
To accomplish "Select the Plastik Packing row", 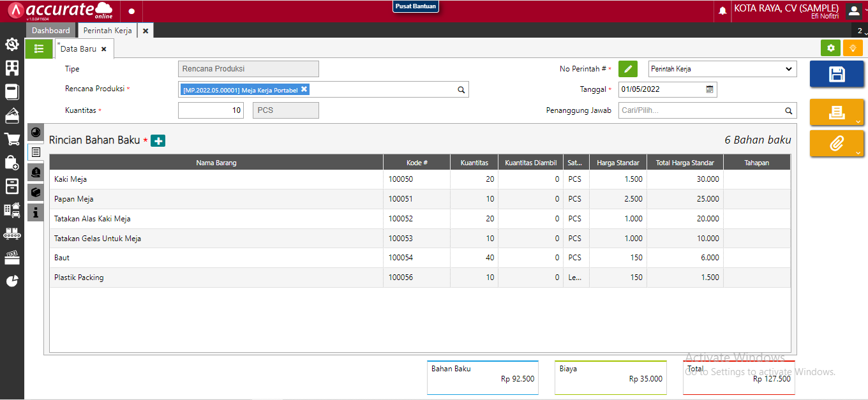I will pyautogui.click(x=420, y=278).
